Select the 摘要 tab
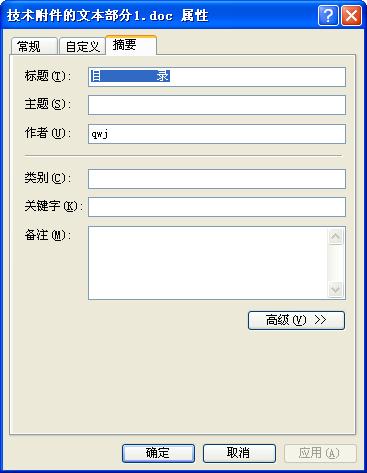367x473 pixels. [131, 45]
